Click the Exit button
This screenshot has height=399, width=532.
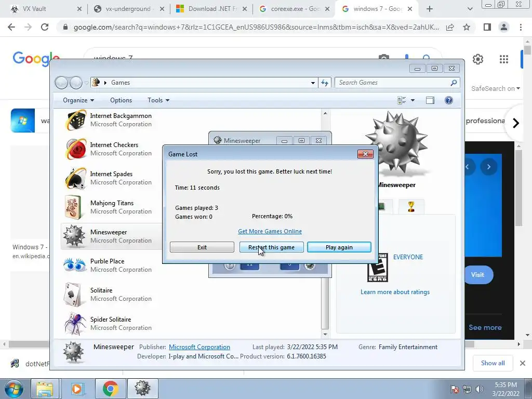202,247
